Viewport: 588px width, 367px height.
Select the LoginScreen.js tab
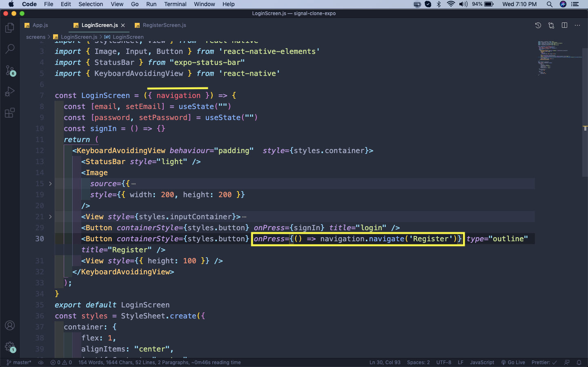tap(99, 25)
